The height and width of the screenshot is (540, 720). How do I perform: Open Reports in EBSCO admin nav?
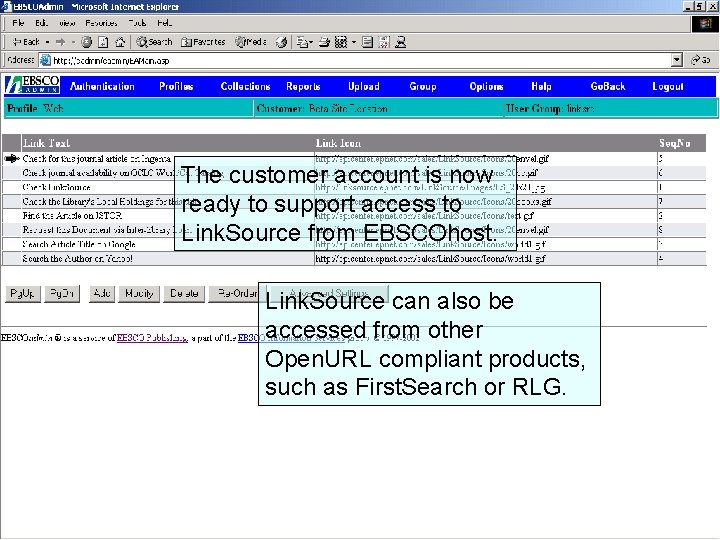click(x=303, y=86)
